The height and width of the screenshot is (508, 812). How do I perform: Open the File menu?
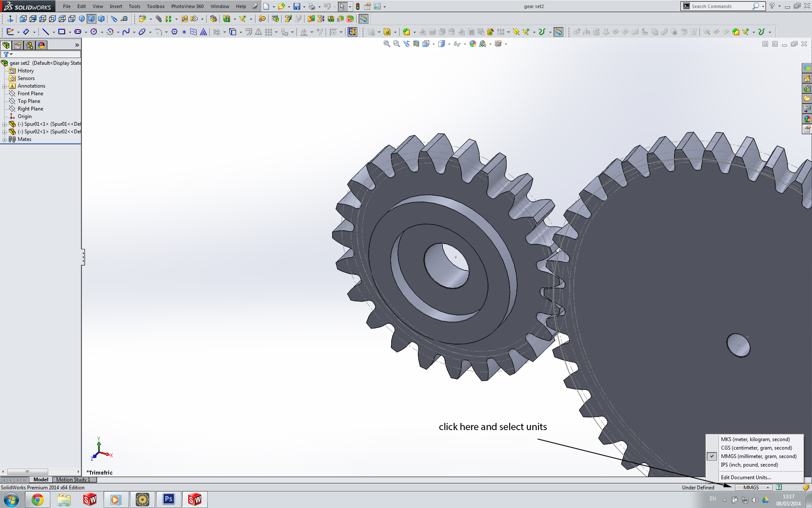tap(67, 6)
